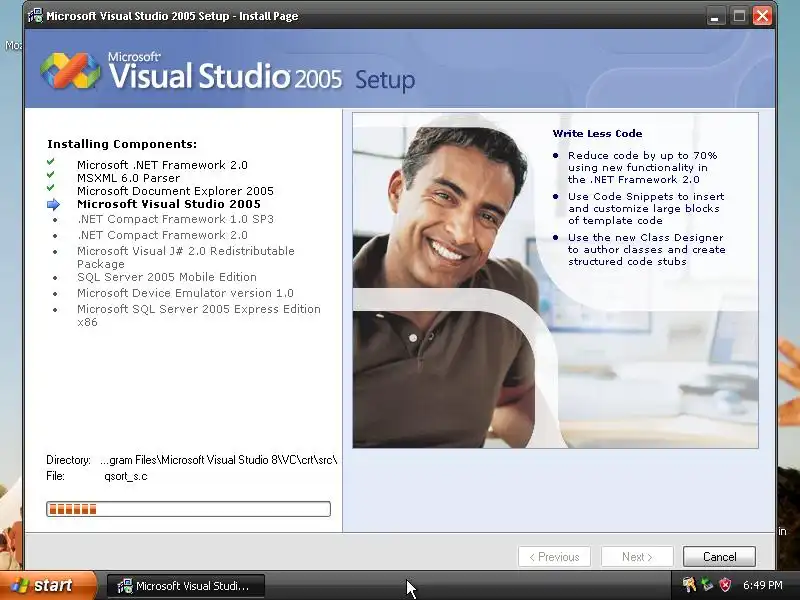Click the taskbar clock showing 6:49 PM

pos(762,585)
